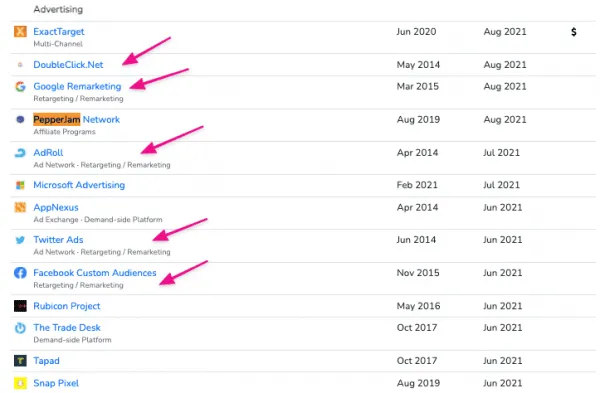Select Jul 2021 date in Microsoft Advertising row
The width and height of the screenshot is (600, 393).
coord(501,185)
